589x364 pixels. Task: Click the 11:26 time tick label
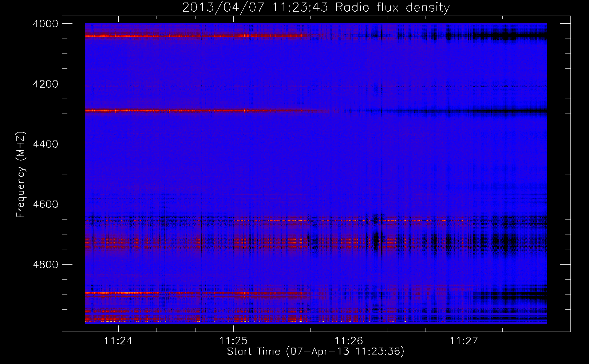[x=349, y=341]
